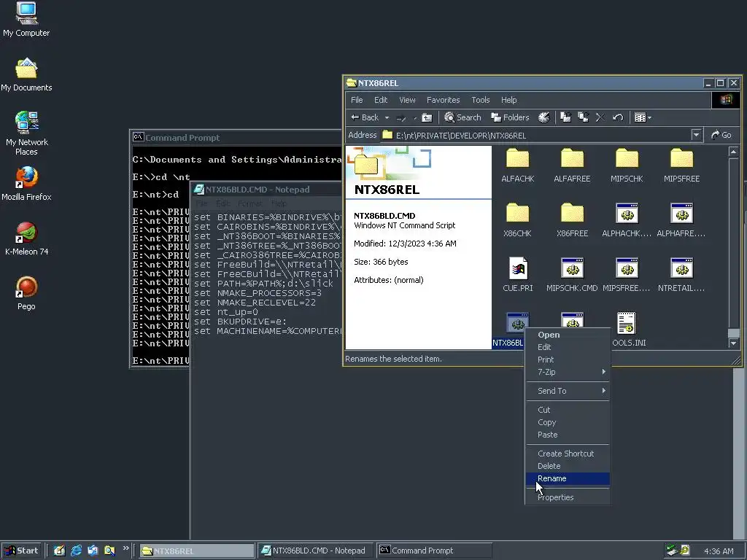Screen dimensions: 747x560
Task: Expand the Address bar dropdown
Action: [696, 135]
